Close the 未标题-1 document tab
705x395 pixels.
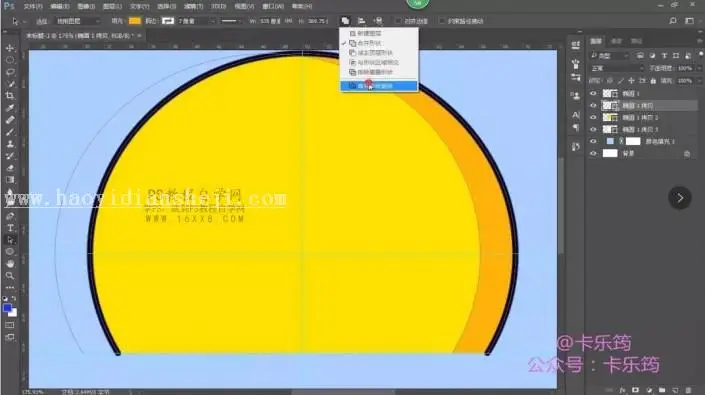click(x=139, y=35)
